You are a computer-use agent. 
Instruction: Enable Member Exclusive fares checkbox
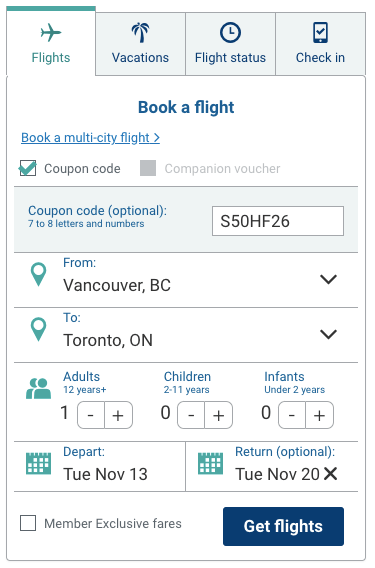pos(28,523)
